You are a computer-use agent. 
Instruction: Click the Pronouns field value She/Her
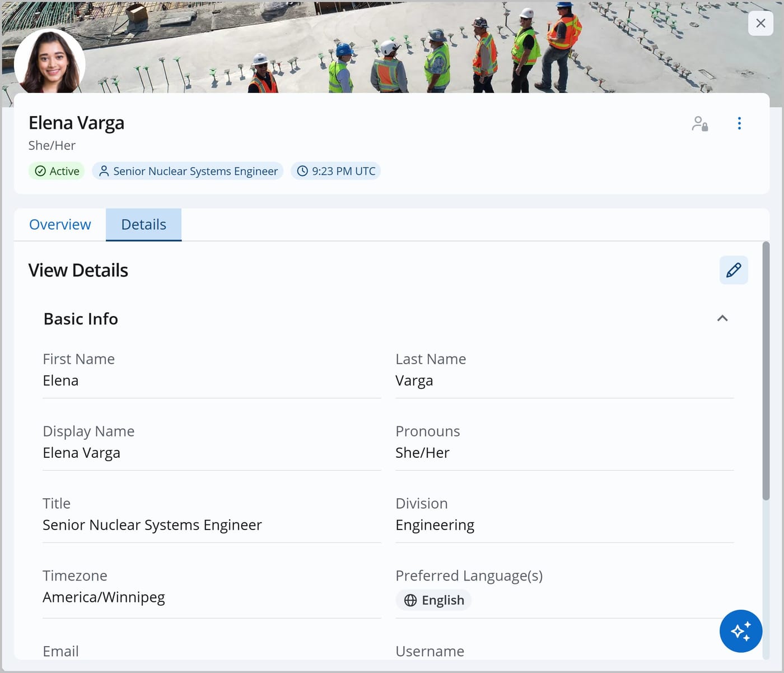click(423, 453)
